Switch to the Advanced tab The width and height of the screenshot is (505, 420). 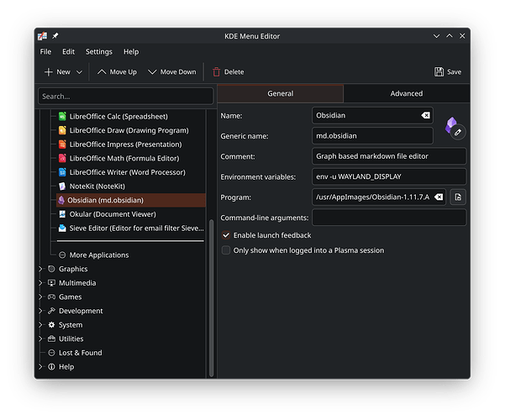(x=407, y=93)
